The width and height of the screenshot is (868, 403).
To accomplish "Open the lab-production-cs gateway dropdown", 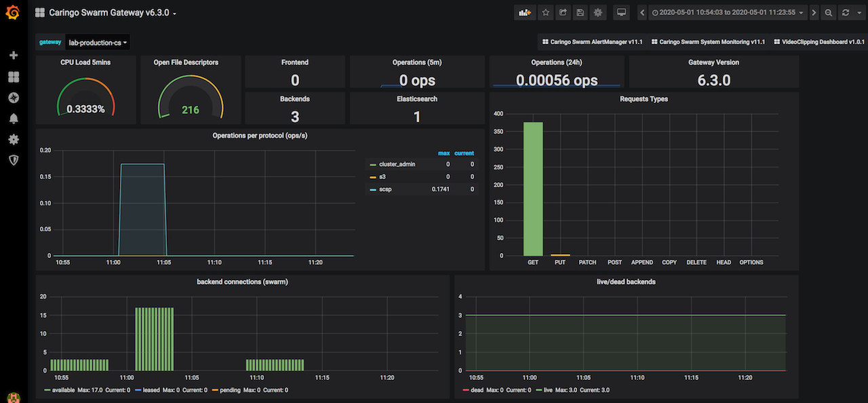I will tap(98, 42).
